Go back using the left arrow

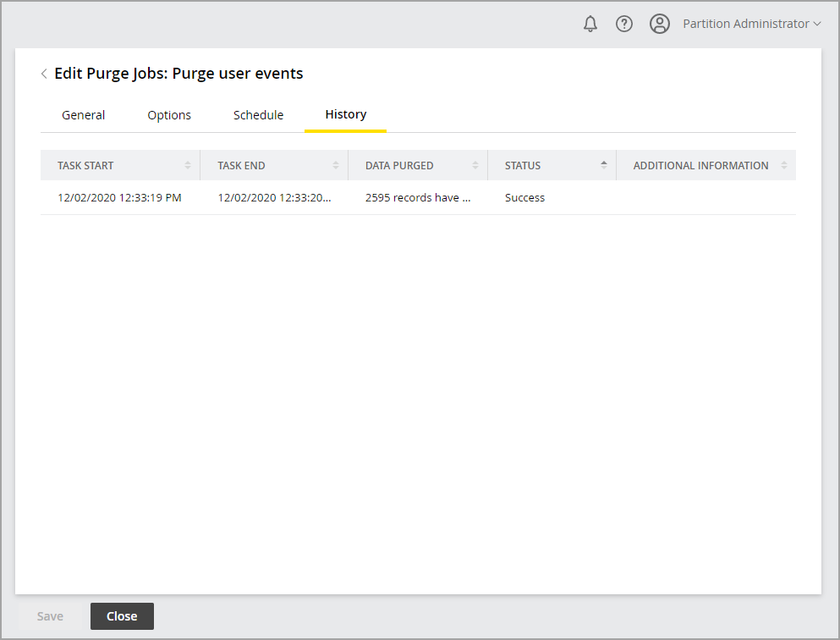pos(44,74)
